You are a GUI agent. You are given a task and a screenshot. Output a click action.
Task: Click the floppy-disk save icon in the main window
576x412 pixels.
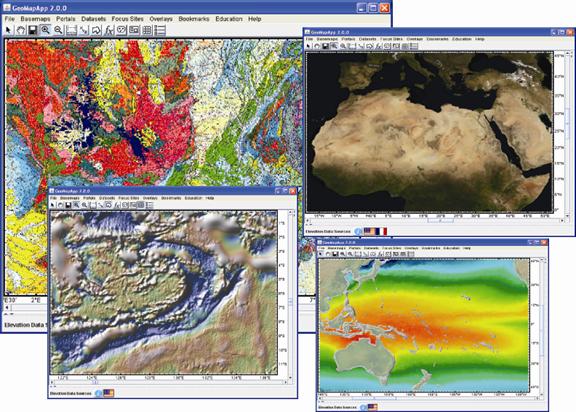click(33, 30)
